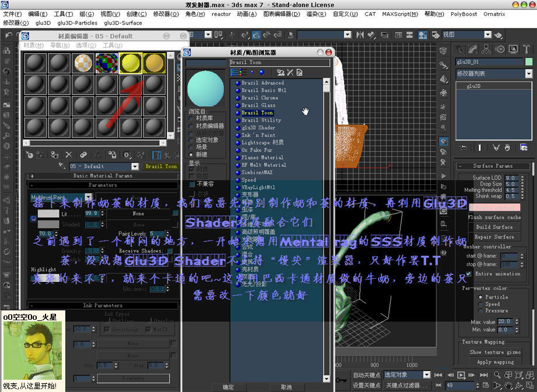Switch browser to large icons view
The width and height of the screenshot is (537, 392).
click(262, 72)
